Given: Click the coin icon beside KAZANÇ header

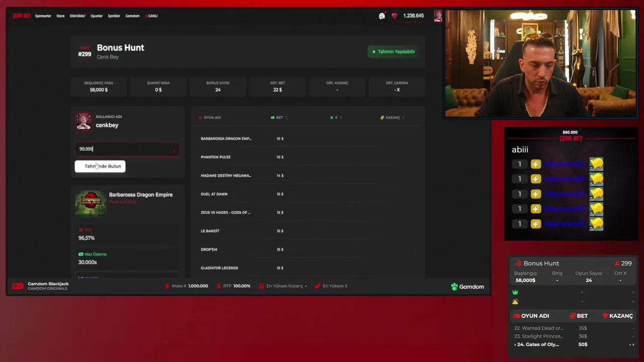Looking at the screenshot, I should (x=382, y=118).
